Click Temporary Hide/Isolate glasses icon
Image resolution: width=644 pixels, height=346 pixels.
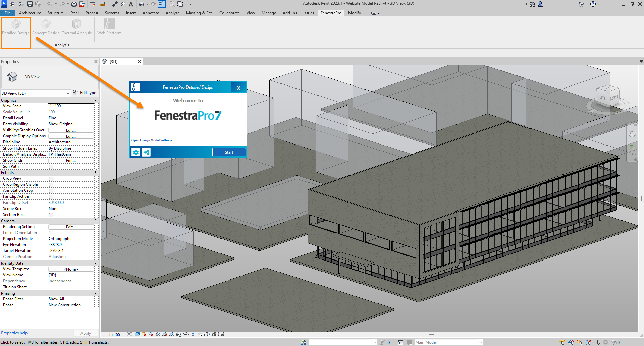186,334
